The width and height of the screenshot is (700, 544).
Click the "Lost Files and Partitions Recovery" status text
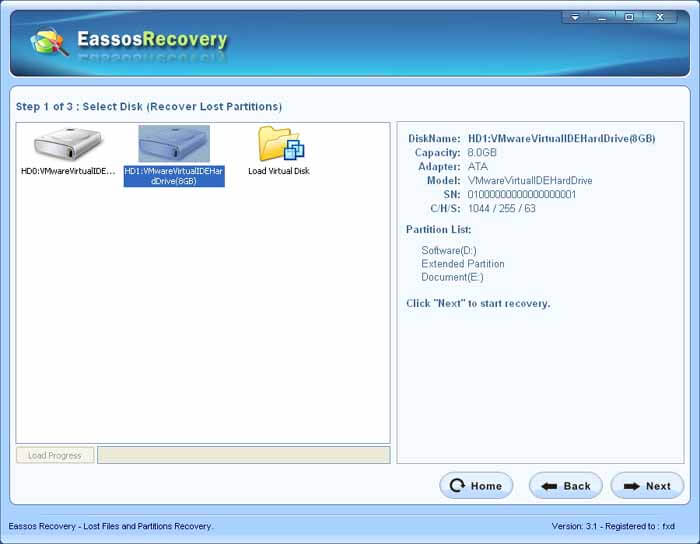coord(148,526)
